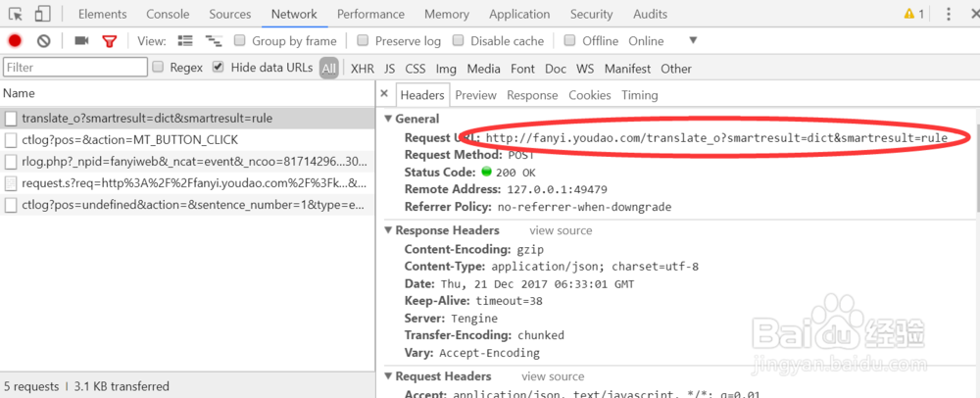The image size is (980, 398).
Task: Switch to the Application tab
Action: [x=519, y=14]
